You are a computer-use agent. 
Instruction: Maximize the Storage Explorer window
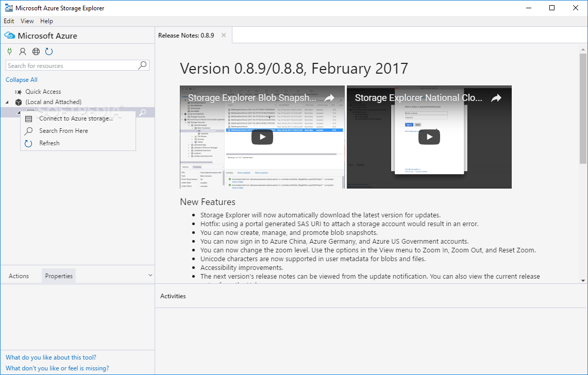point(552,8)
